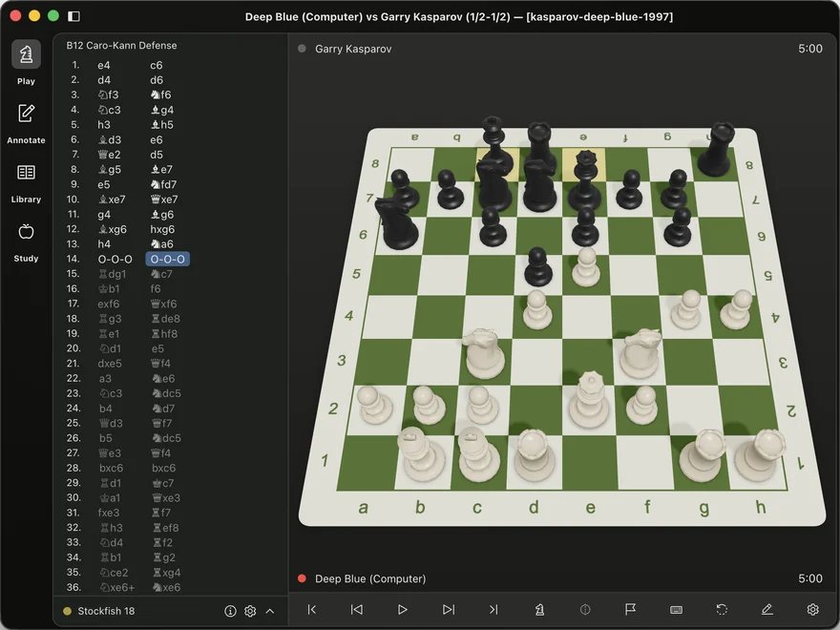
Task: Step back one move
Action: 357,609
